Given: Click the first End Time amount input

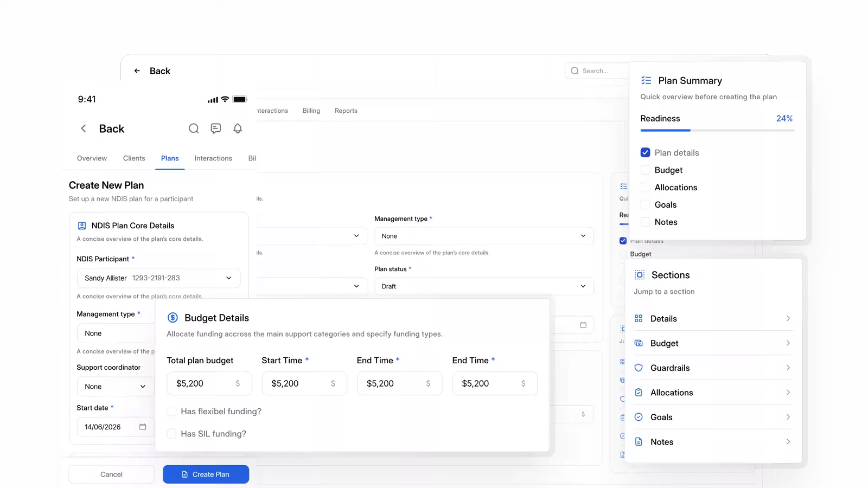Looking at the screenshot, I should [399, 383].
